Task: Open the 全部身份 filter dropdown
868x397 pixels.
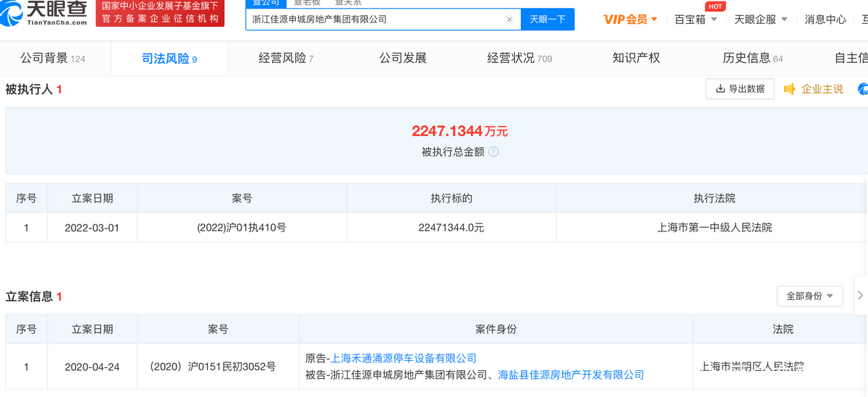Action: (x=809, y=296)
